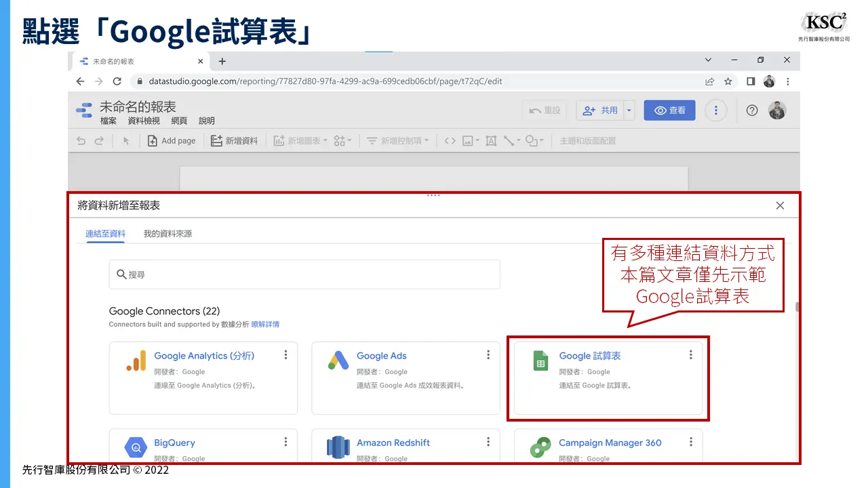The height and width of the screenshot is (488, 868).
Task: Switch to 我的資料來源 tab
Action: coord(167,234)
